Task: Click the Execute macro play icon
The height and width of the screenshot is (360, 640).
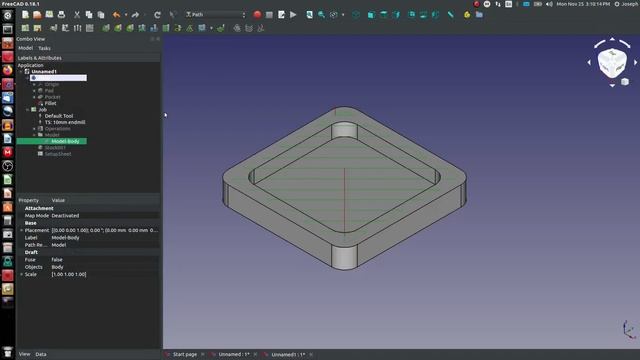Action: pyautogui.click(x=293, y=15)
